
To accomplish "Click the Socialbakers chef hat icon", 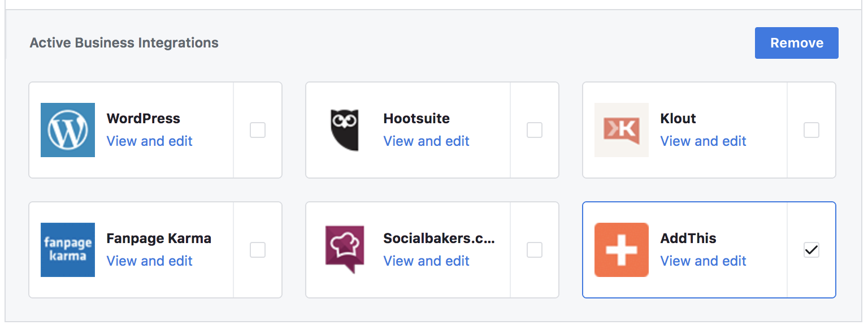I will pyautogui.click(x=345, y=250).
